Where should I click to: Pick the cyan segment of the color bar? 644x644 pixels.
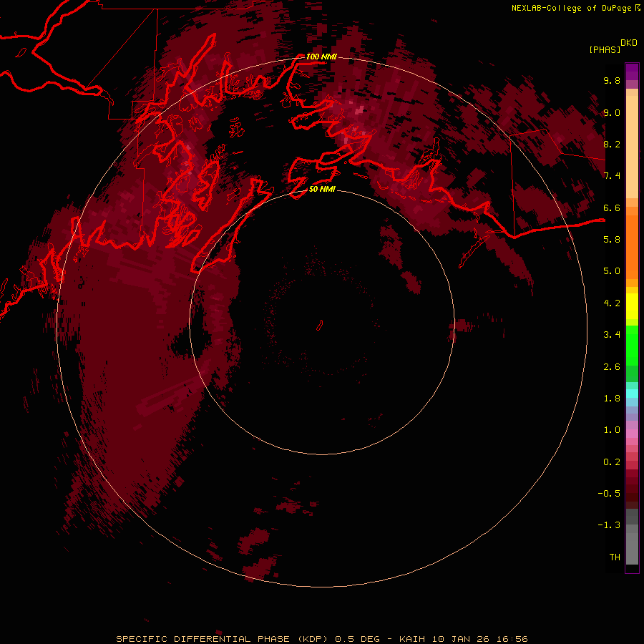[x=632, y=394]
